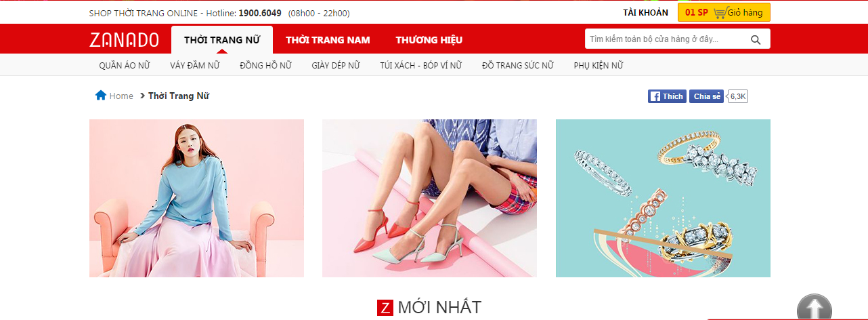Open the shopping cart icon
Screen dimensions: 868x320
[720, 12]
